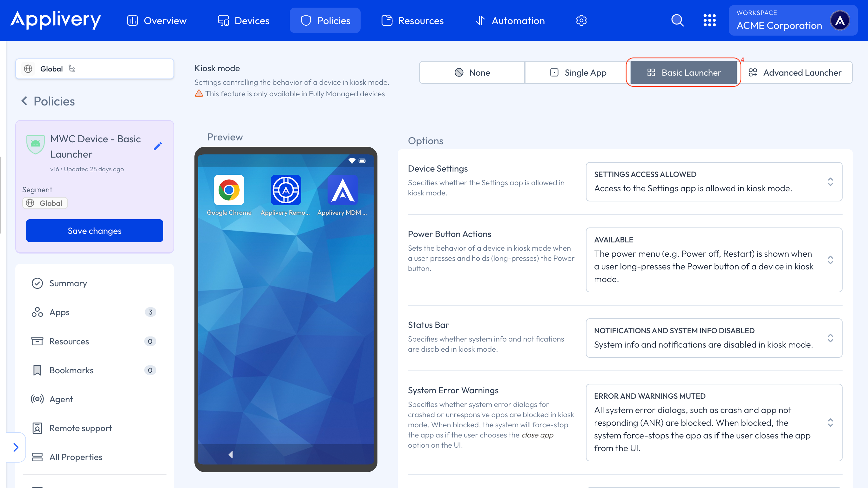868x488 pixels.
Task: Open the Agent section
Action: pos(94,399)
